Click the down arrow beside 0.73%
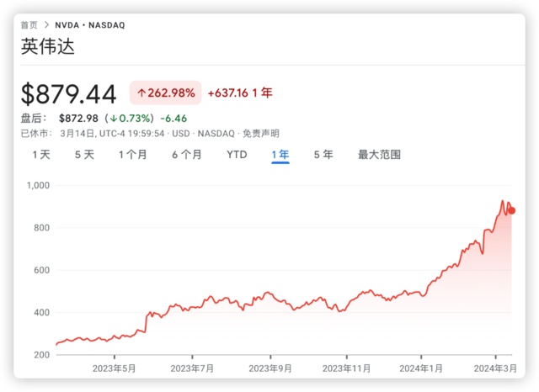Screen dimensions: 539x392 pyautogui.click(x=112, y=118)
